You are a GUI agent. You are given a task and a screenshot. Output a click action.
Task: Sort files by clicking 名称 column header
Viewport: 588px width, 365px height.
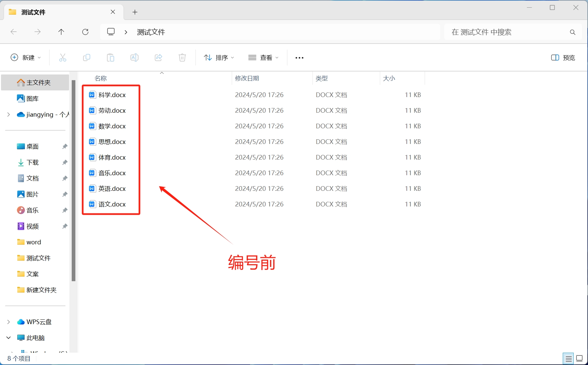(x=100, y=78)
